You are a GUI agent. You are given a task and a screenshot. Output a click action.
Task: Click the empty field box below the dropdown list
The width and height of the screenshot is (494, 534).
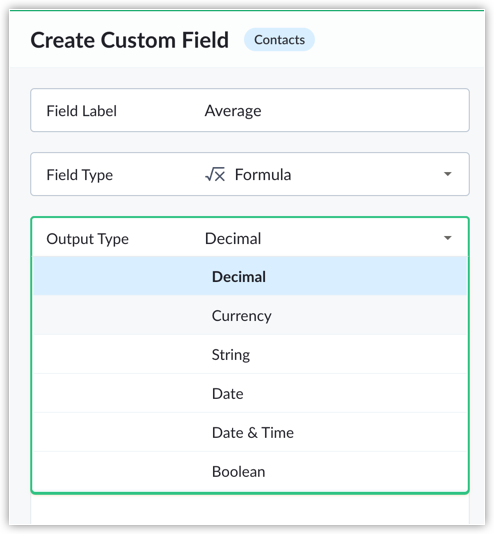pyautogui.click(x=250, y=508)
